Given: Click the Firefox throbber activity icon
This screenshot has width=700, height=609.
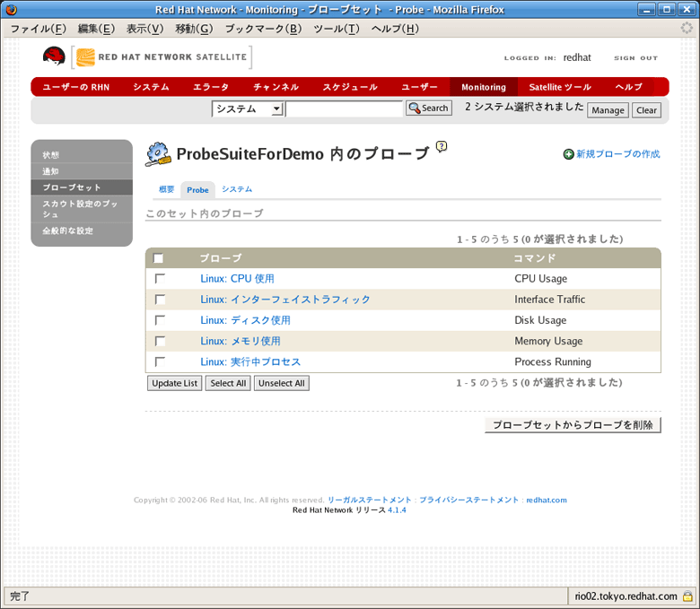Looking at the screenshot, I should [687, 28].
